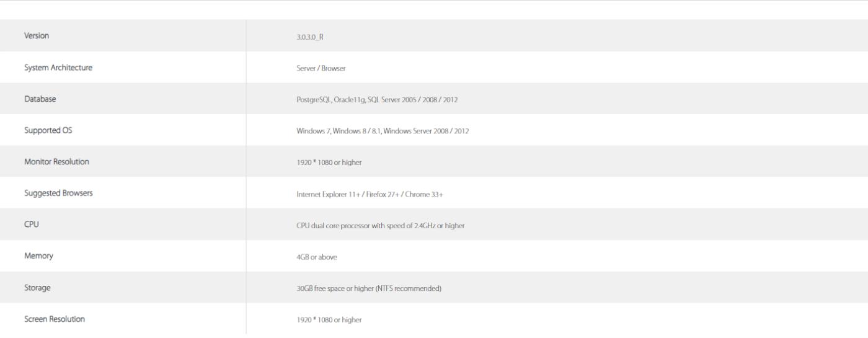
Task: Click the Screen Resolution label
Action: click(x=55, y=319)
